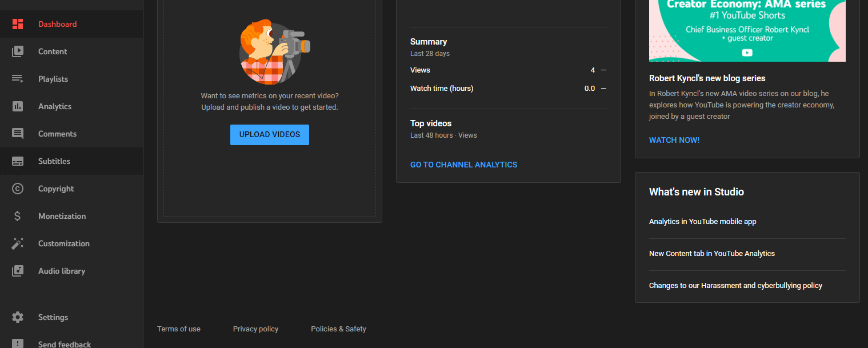Open the Comments menu label
The image size is (868, 348).
click(57, 134)
